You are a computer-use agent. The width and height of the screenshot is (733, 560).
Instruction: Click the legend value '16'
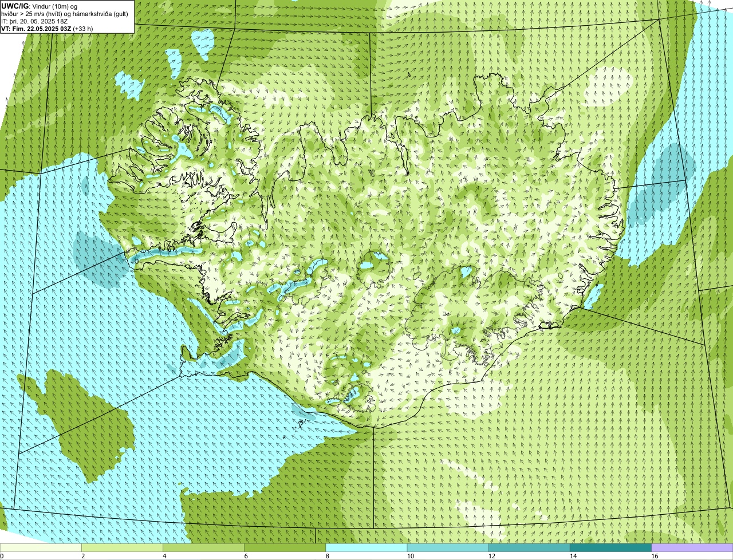655,556
